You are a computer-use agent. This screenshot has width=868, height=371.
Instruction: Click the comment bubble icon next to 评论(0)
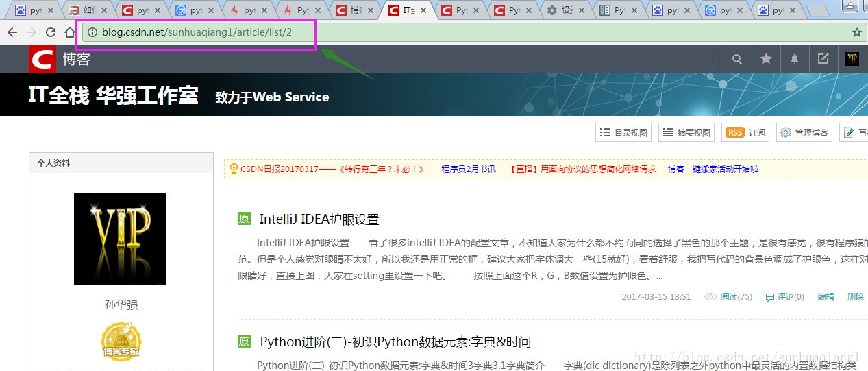[769, 297]
